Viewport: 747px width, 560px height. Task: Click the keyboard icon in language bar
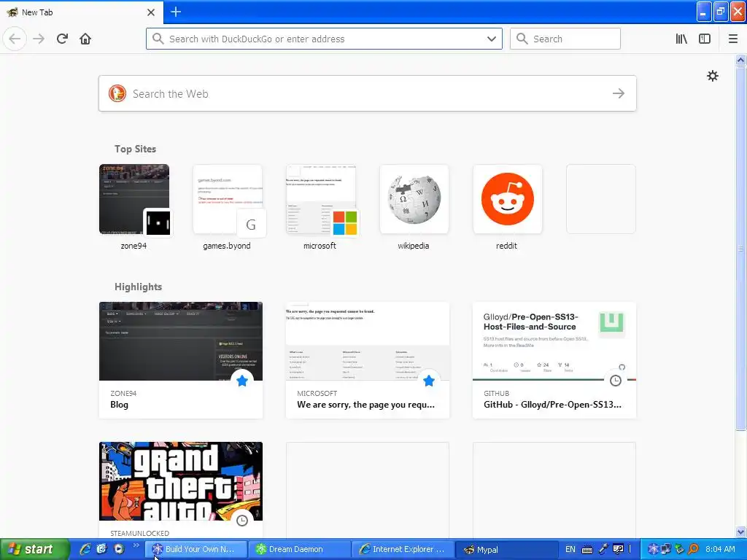tap(587, 550)
